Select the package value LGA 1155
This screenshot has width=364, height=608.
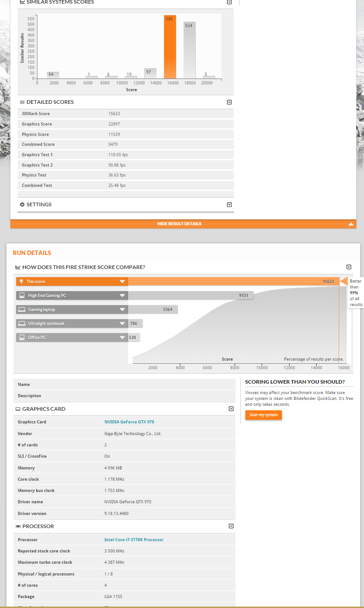pos(113,597)
